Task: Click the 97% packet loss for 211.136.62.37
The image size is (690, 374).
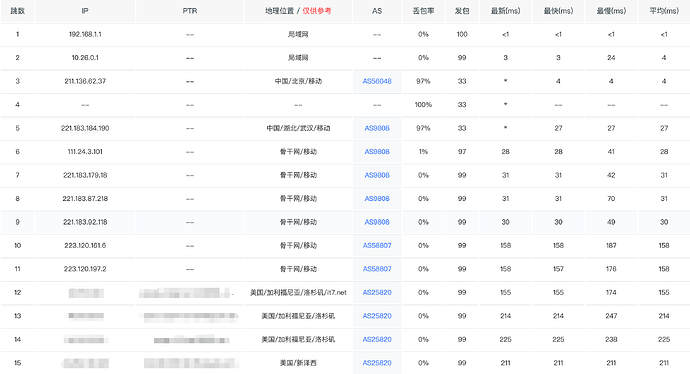Action: pos(423,81)
